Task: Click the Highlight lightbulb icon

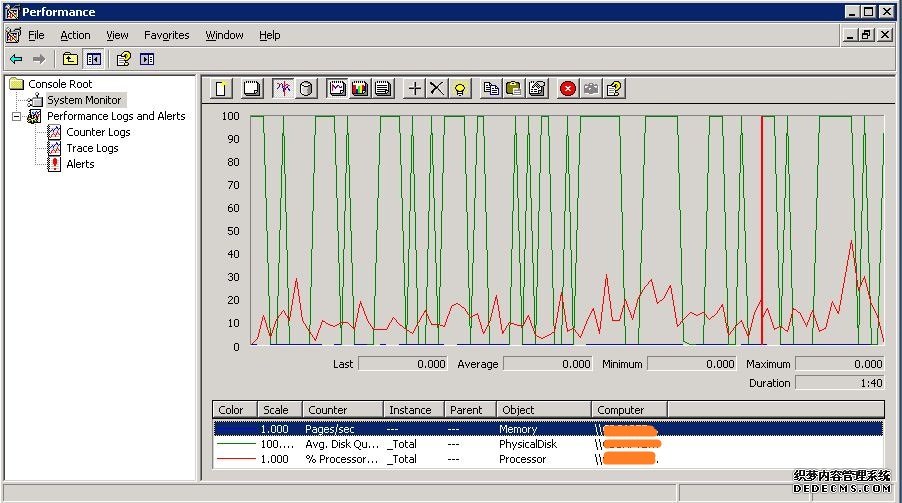Action: click(x=460, y=89)
